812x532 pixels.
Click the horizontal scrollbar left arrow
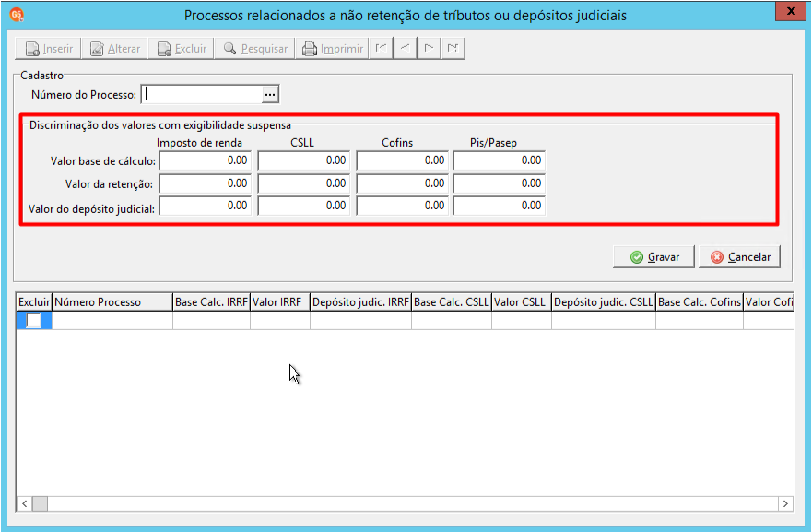[x=24, y=503]
